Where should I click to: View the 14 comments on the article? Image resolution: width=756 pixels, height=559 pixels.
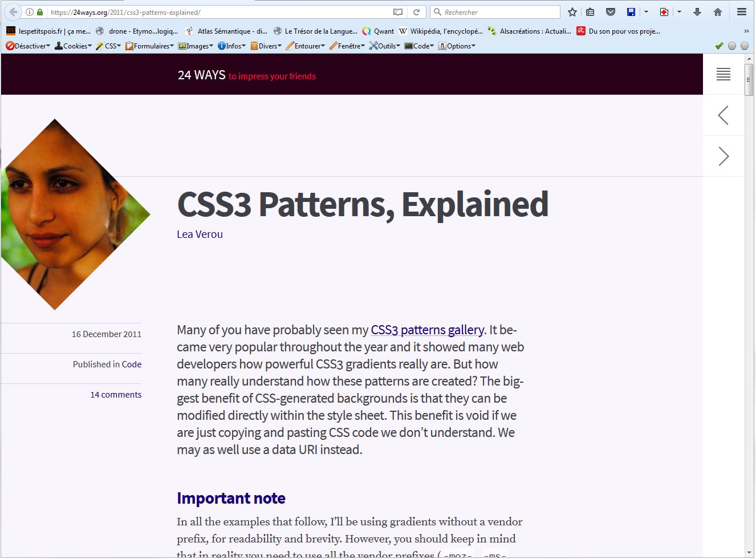116,394
